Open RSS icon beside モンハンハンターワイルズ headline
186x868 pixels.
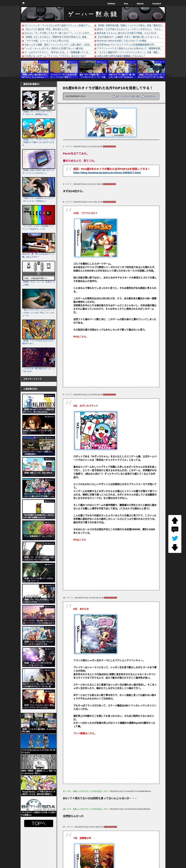coord(23,26)
